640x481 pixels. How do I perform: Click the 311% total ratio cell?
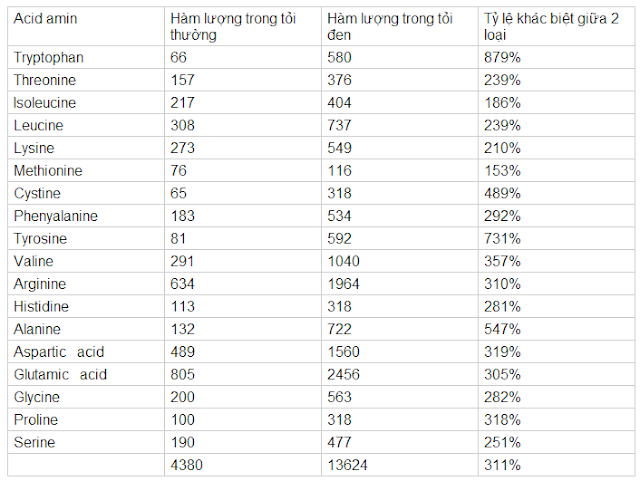click(x=502, y=465)
